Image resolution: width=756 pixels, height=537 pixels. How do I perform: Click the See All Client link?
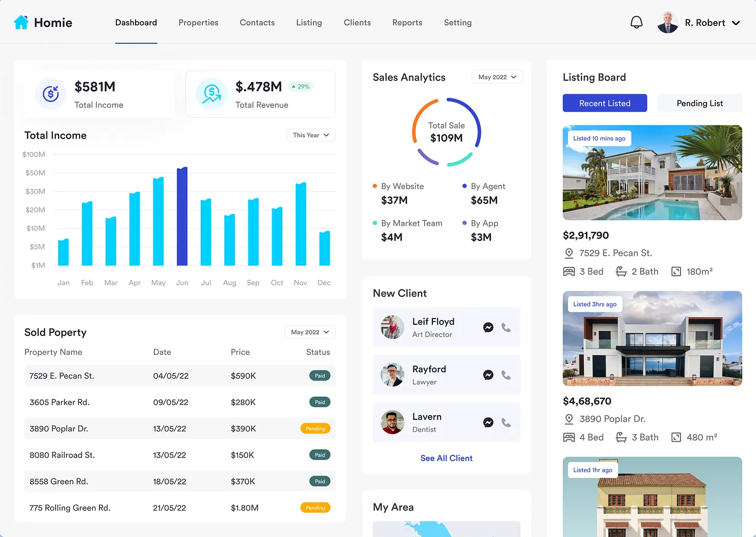click(x=446, y=458)
